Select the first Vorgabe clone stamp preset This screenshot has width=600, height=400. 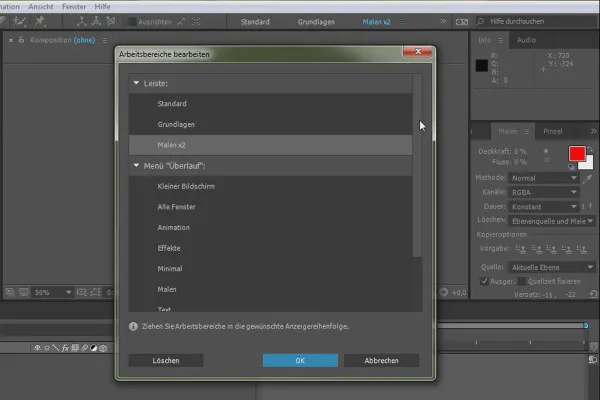pyautogui.click(x=521, y=249)
